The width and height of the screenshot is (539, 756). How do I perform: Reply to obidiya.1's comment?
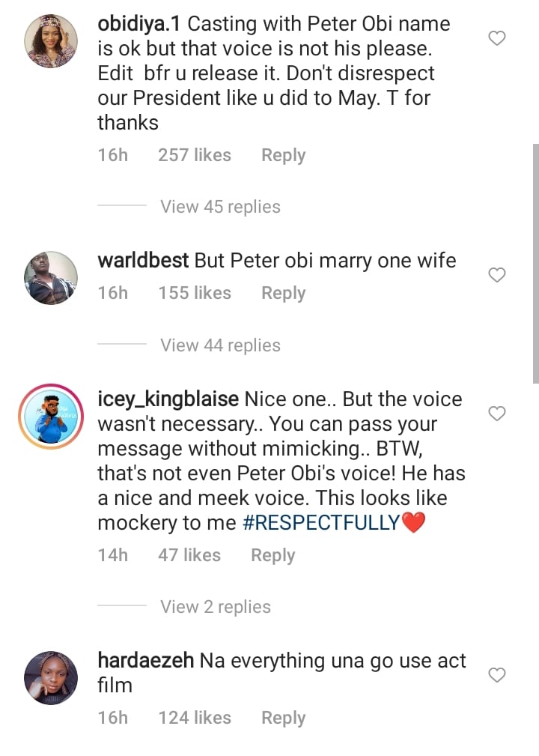coord(283,155)
